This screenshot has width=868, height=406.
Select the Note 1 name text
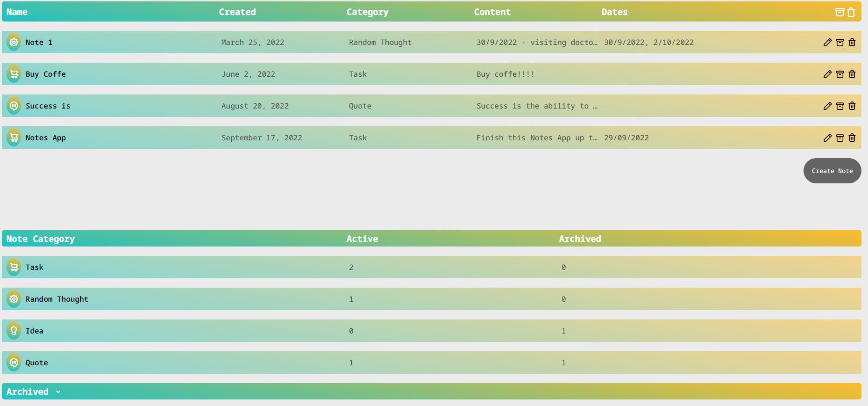[x=39, y=43]
